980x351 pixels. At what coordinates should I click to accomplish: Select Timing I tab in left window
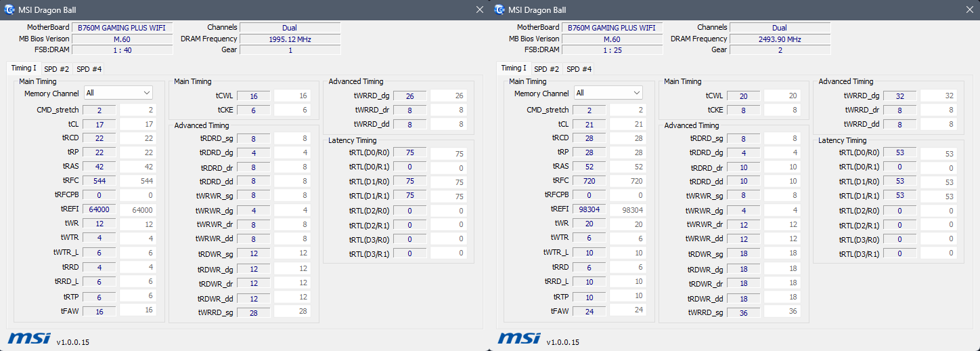coord(24,68)
